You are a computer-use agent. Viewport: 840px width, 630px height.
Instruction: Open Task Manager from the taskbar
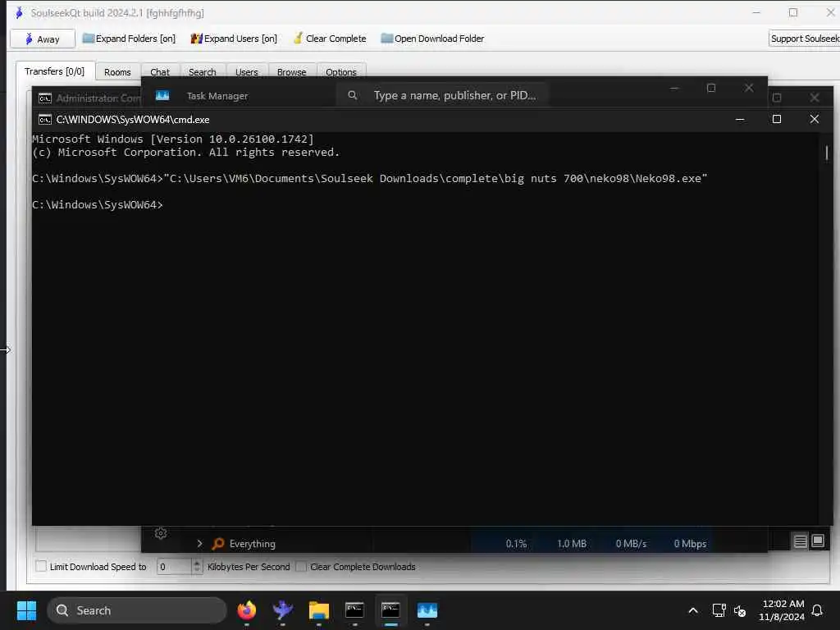427,610
